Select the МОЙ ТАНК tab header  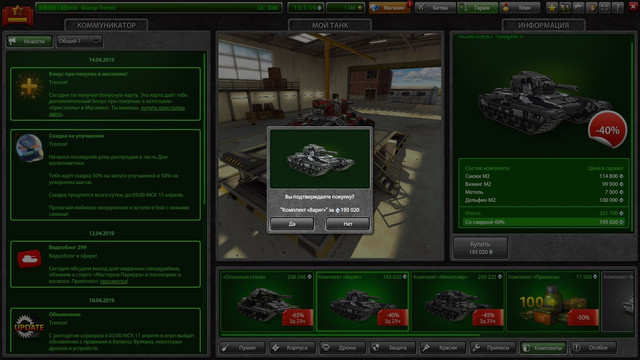tap(330, 25)
